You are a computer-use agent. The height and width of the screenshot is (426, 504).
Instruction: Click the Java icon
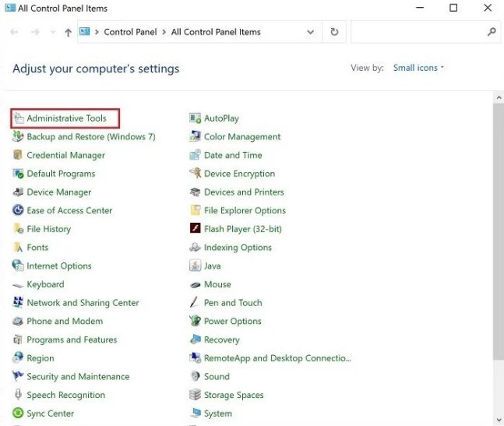pos(195,266)
